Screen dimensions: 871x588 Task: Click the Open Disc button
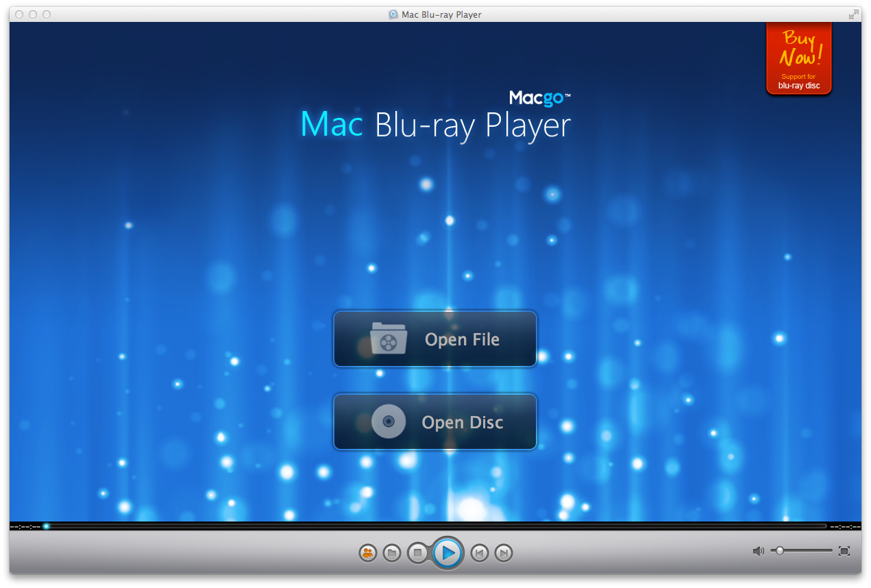coord(435,422)
